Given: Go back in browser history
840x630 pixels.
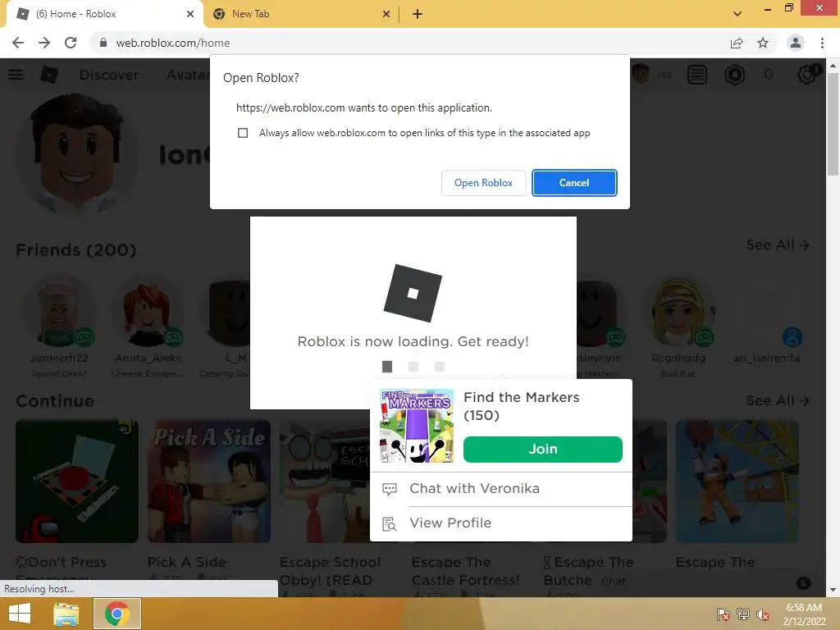Looking at the screenshot, I should (x=18, y=43).
